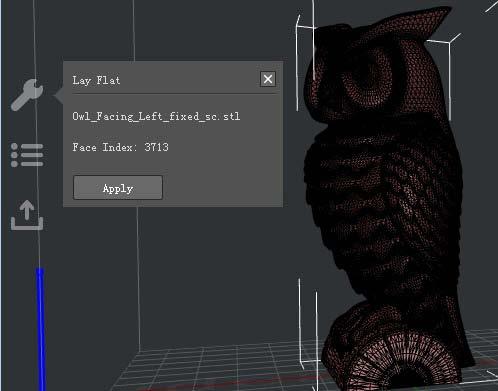
Task: Close the Lay Flat dialog
Action: point(268,79)
